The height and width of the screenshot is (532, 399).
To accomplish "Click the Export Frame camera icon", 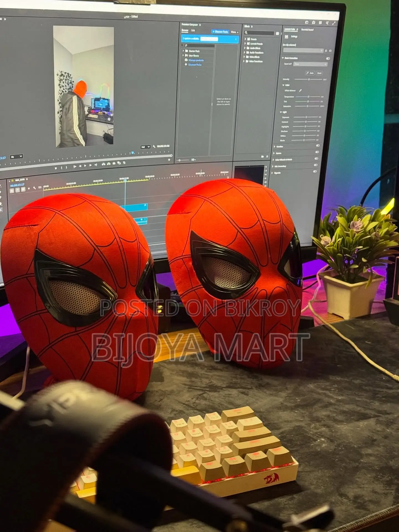I will tap(114, 163).
